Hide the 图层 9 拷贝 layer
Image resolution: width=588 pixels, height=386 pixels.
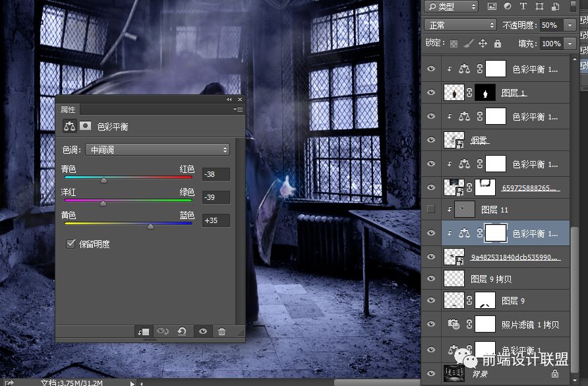tap(431, 278)
